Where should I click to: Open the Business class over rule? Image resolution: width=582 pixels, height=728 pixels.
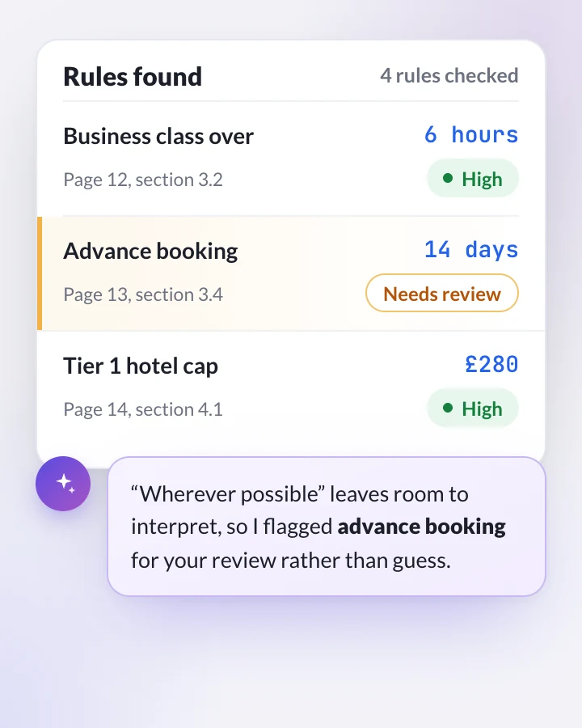(290, 159)
